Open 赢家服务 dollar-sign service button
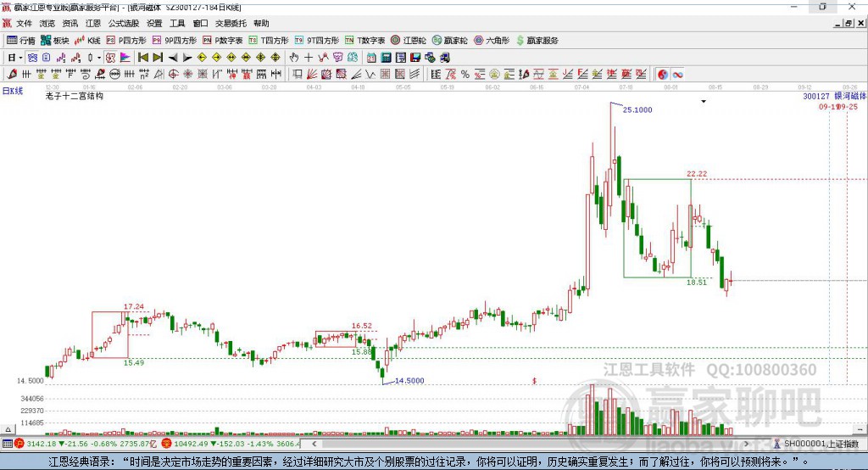Viewport: 868px width, 470px height. (x=537, y=41)
